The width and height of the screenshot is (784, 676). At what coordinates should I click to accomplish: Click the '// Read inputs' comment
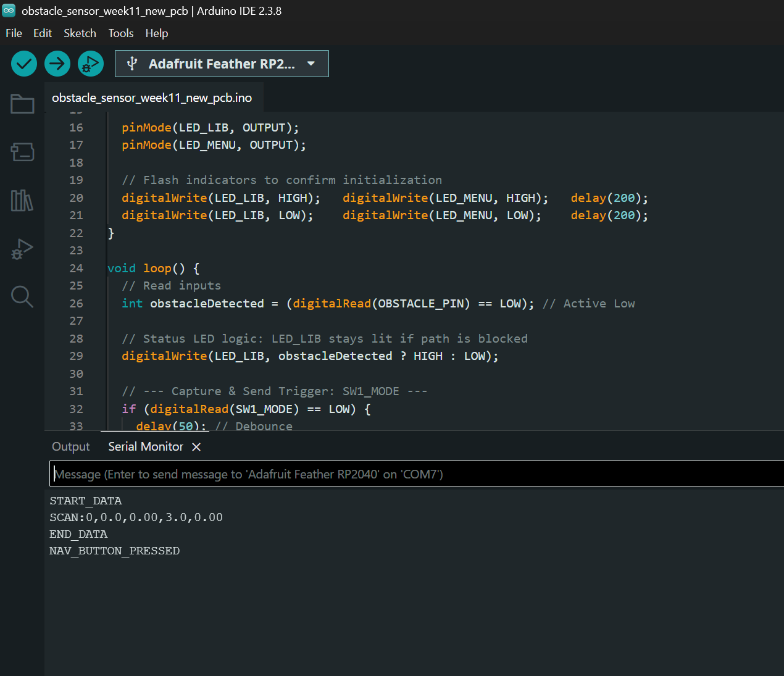coord(171,286)
